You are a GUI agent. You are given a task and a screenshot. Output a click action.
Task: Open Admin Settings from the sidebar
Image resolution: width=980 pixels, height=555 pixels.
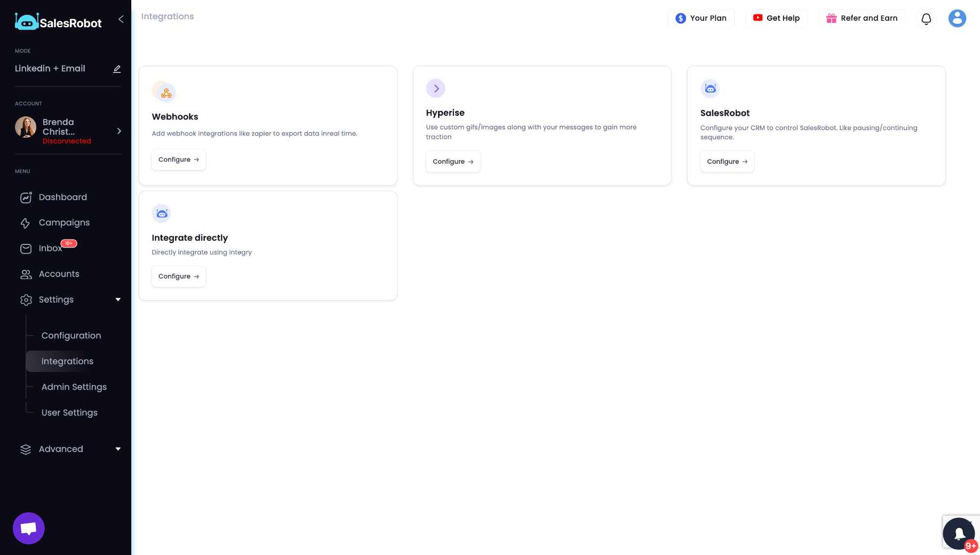click(x=74, y=387)
